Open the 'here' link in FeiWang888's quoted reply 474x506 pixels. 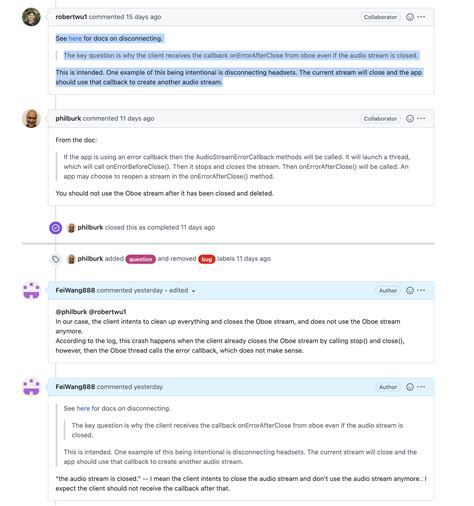[x=83, y=408]
